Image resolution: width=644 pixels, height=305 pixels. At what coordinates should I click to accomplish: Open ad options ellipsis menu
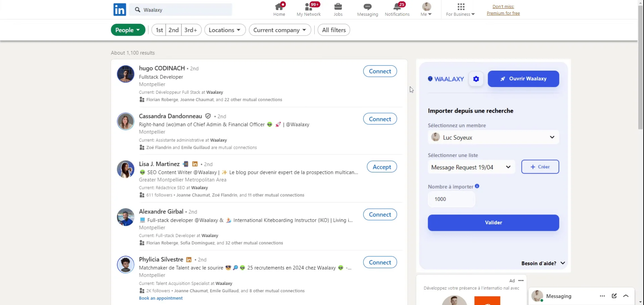tap(521, 281)
